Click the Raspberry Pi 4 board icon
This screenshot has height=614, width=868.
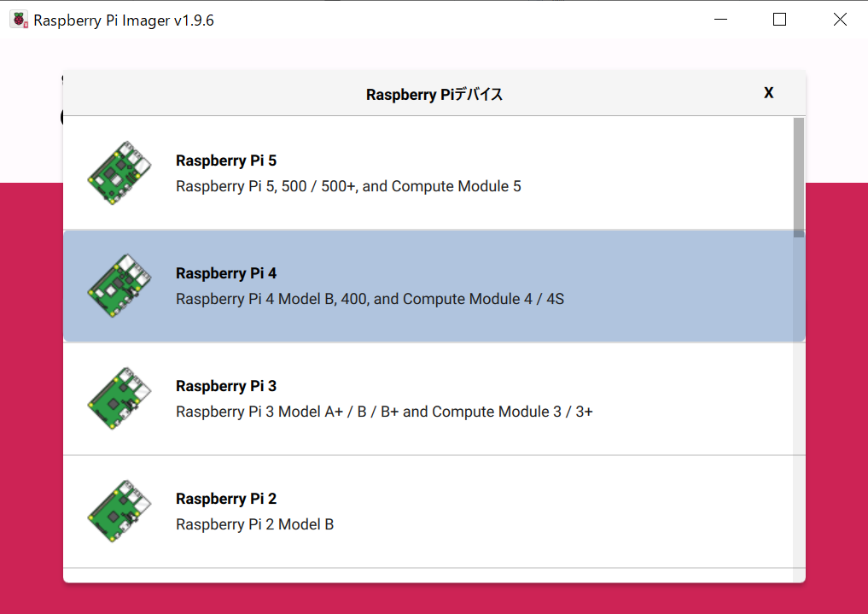pyautogui.click(x=119, y=286)
